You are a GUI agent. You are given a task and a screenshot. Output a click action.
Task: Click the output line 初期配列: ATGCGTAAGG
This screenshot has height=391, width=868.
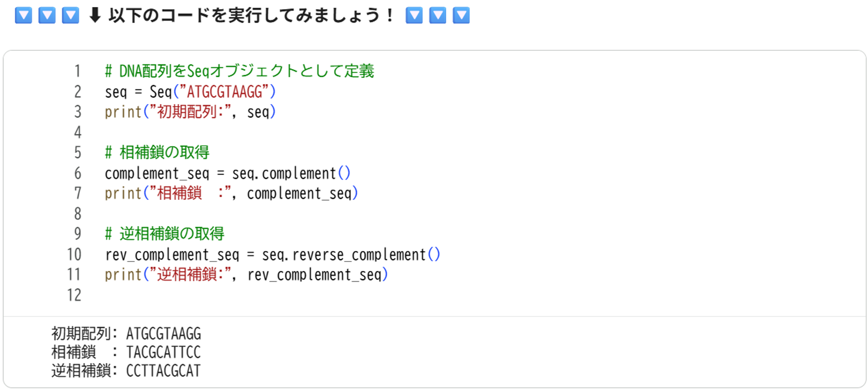pos(126,334)
